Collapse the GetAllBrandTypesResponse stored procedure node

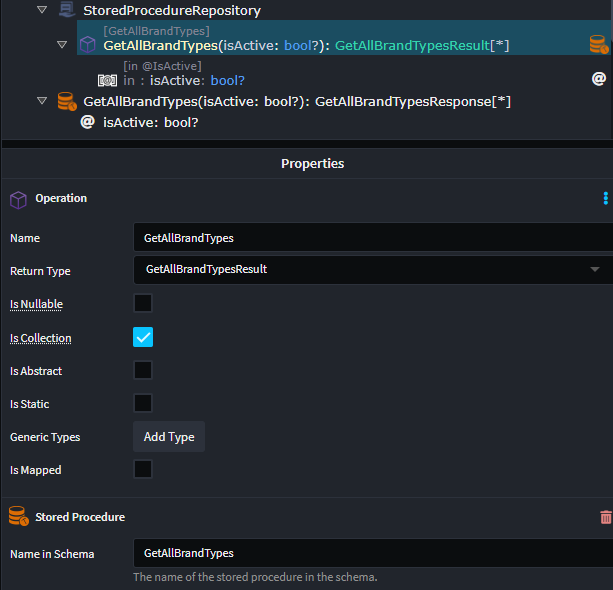42,101
